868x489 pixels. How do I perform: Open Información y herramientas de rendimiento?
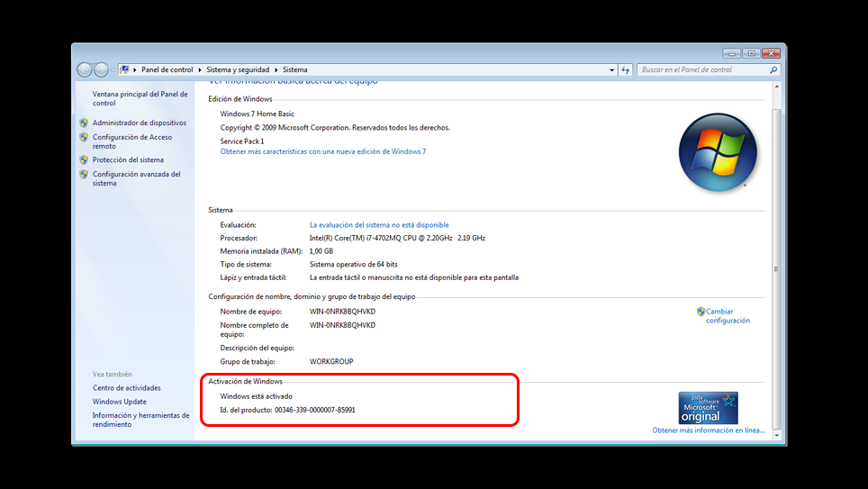pyautogui.click(x=140, y=420)
